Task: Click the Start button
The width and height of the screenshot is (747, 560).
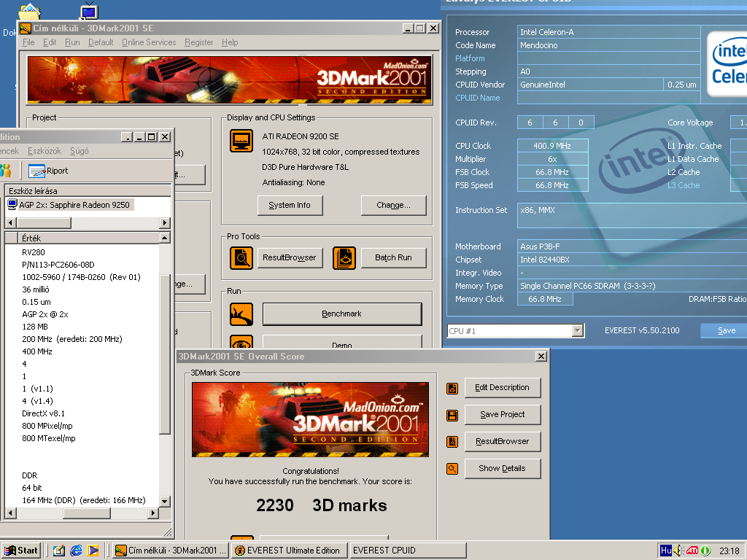Action: click(x=20, y=551)
